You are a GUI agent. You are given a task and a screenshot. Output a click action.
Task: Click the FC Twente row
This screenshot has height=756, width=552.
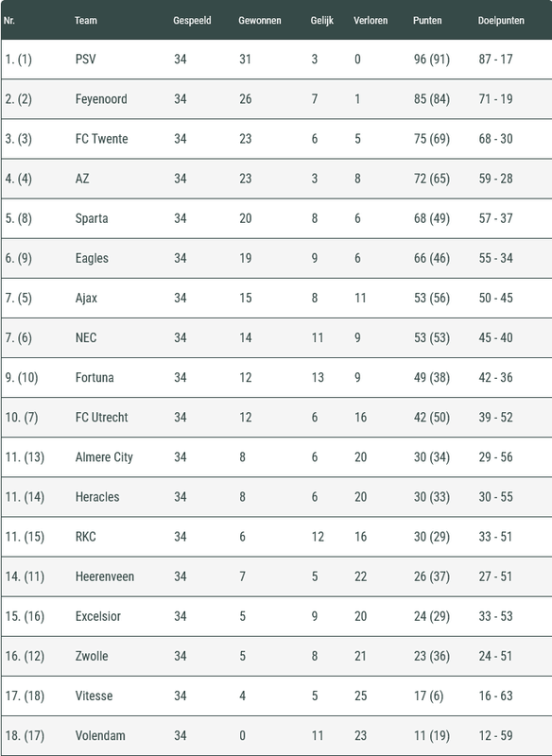276,139
